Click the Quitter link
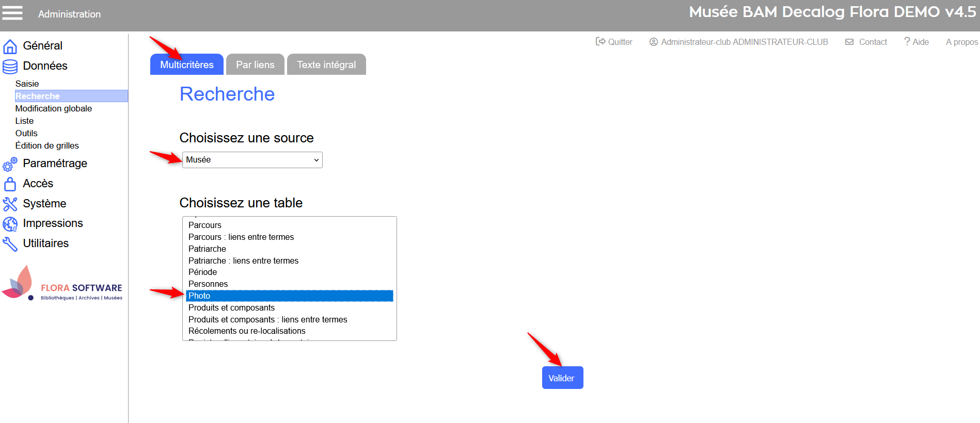Viewport: 980px width, 423px height. [614, 42]
